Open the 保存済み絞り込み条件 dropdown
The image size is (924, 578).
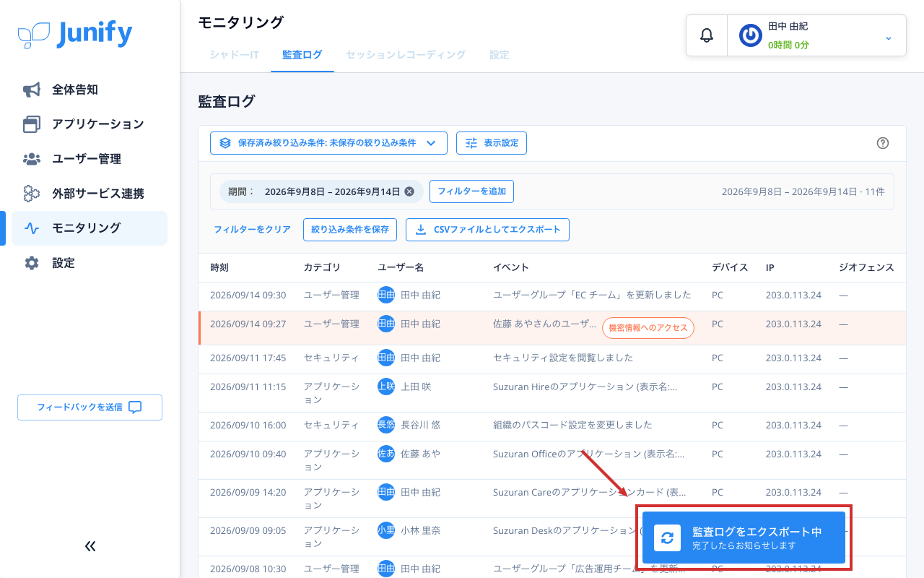coord(328,143)
